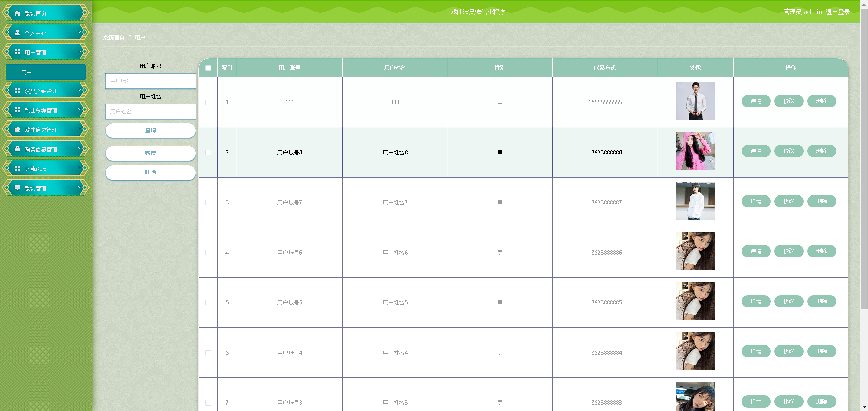
Task: Click the briefcase icon beside 购票信息管理
Action: (x=17, y=149)
